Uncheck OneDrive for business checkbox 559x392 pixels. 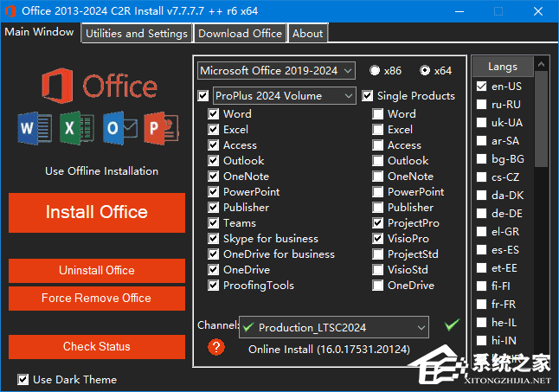(214, 254)
